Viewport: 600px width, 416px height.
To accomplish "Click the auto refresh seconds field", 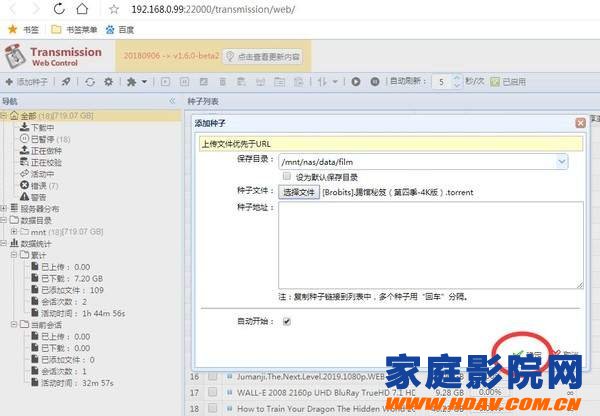I will pyautogui.click(x=442, y=82).
